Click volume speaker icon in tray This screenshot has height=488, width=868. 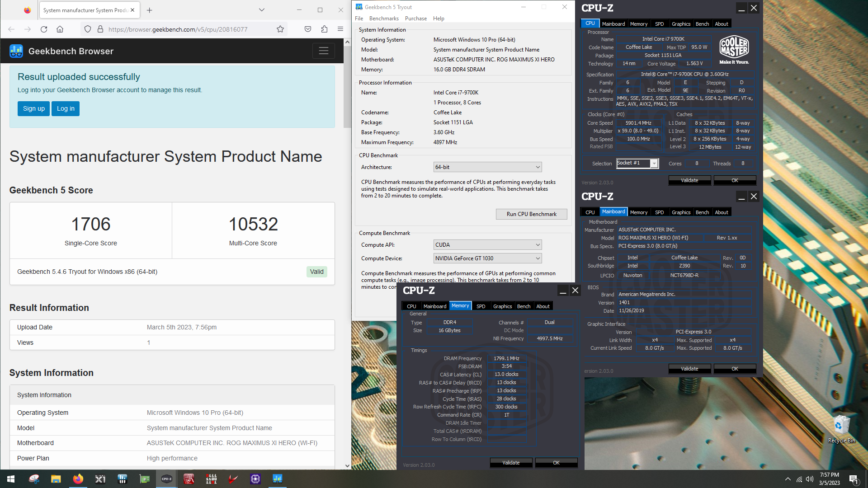[809, 479]
